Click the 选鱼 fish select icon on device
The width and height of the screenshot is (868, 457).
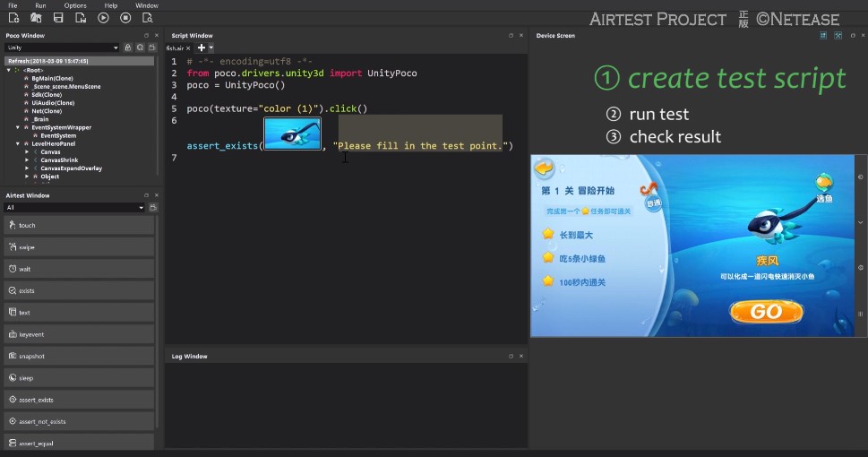coord(824,187)
